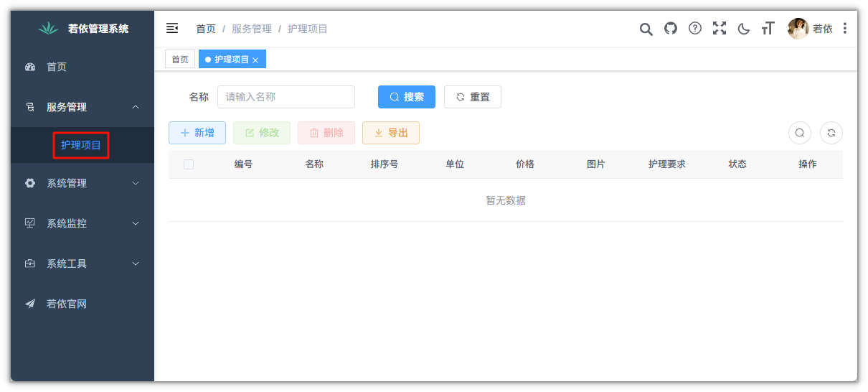Screen dimensions: 868x392
Task: Click the 操作 column header
Action: coord(808,164)
